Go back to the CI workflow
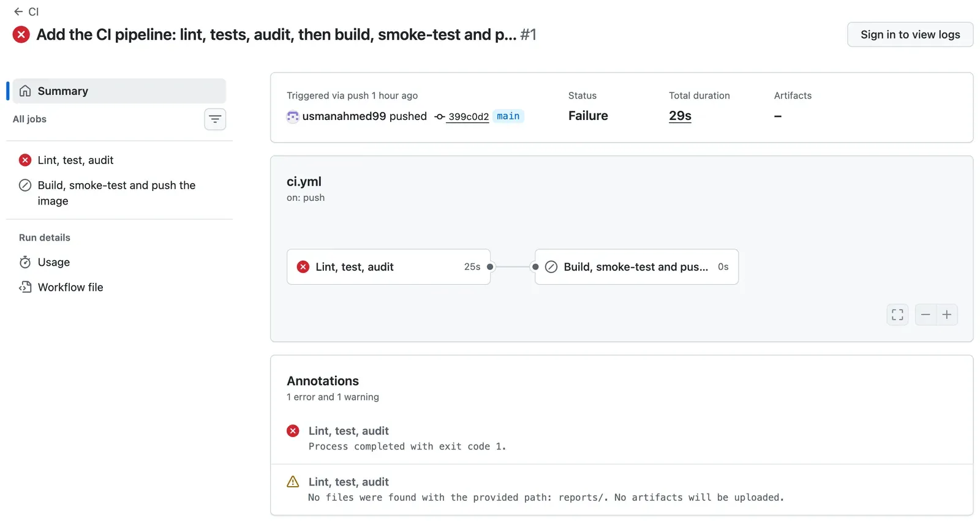 click(26, 12)
